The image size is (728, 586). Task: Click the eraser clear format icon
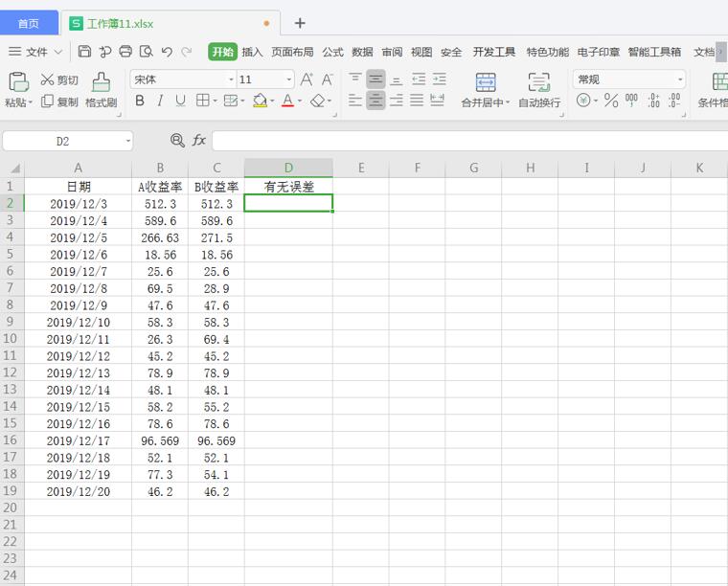tap(318, 101)
